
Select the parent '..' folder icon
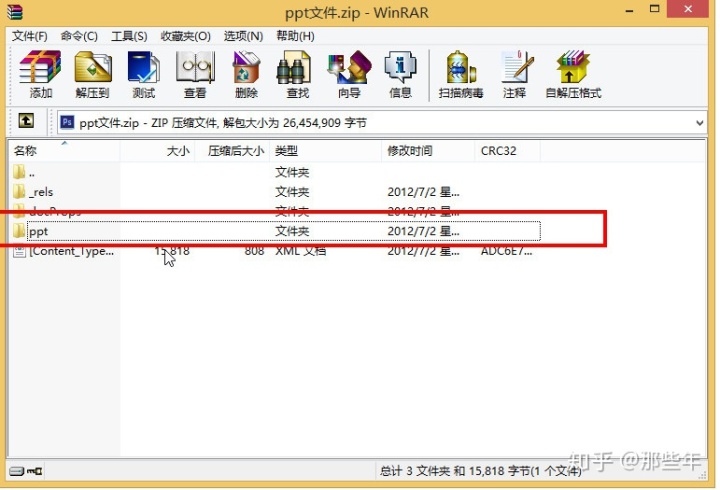point(19,172)
